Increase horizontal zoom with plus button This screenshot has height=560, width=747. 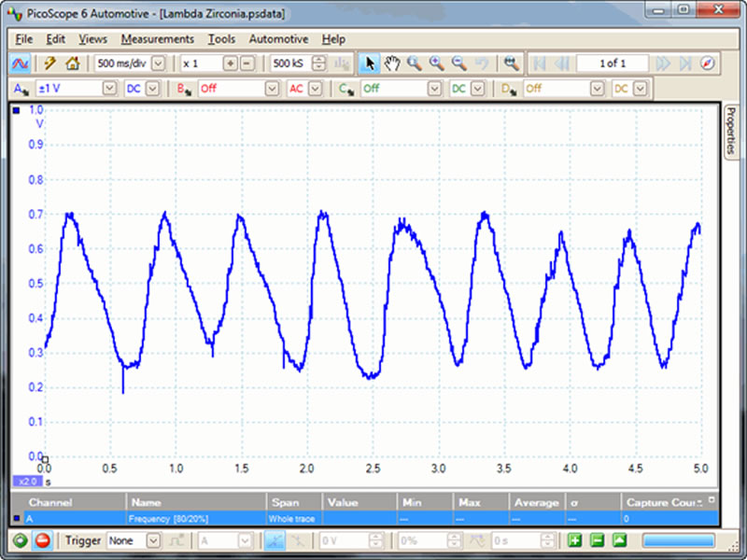[231, 63]
